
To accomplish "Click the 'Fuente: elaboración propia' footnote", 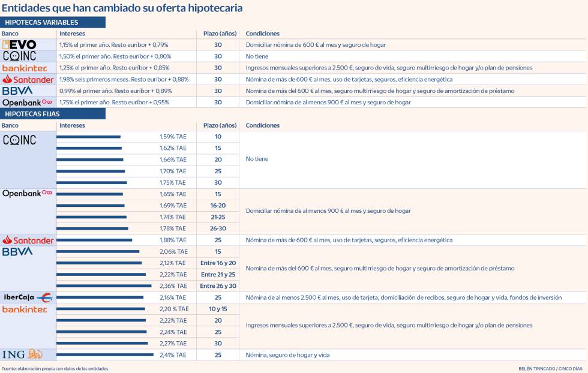I will [55, 369].
